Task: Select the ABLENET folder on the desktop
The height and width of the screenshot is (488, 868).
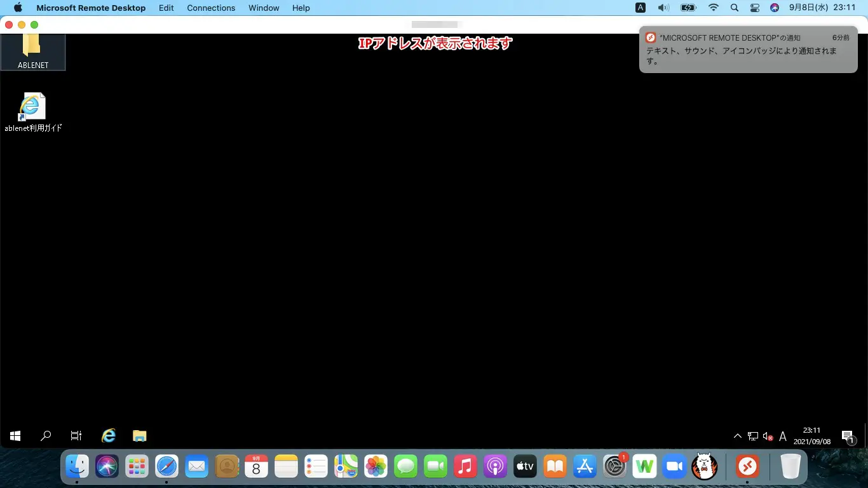Action: [33, 51]
